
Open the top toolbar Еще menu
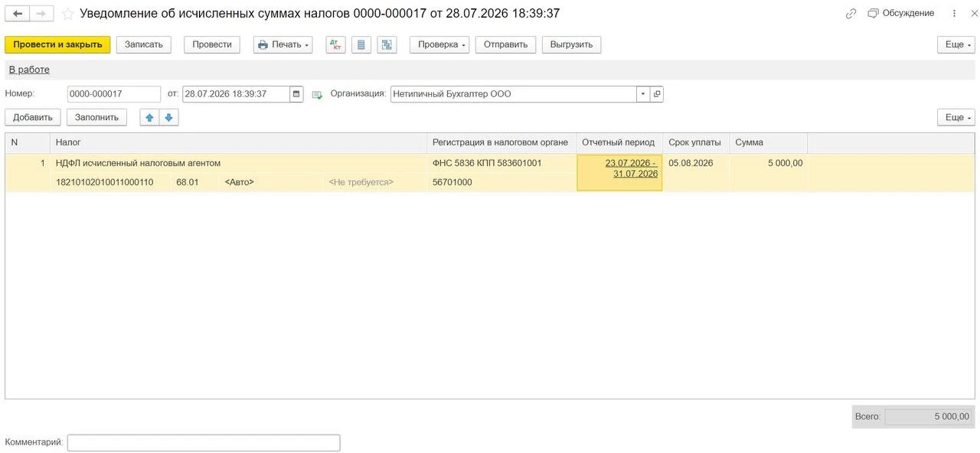(956, 44)
